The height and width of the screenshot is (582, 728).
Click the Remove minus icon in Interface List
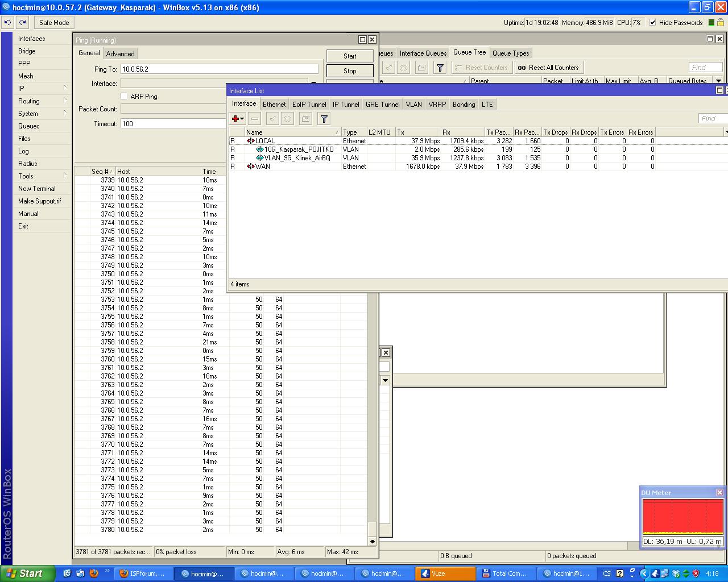click(255, 119)
